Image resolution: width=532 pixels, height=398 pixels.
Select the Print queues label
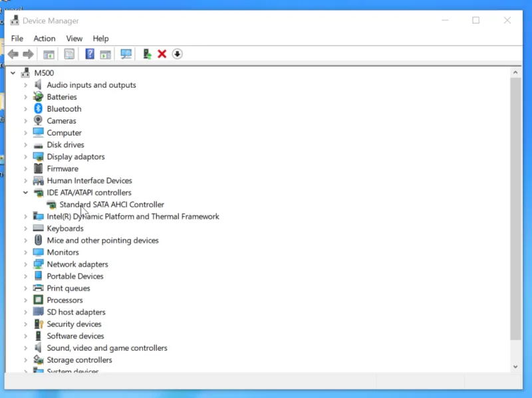(x=68, y=288)
